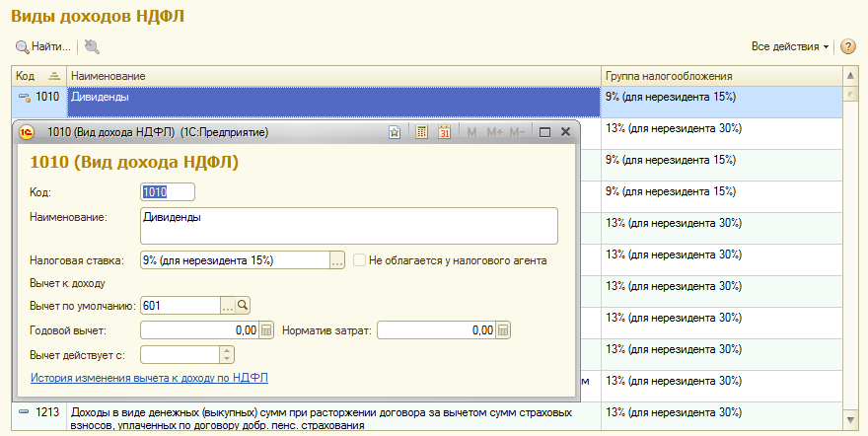Screen dimensions: 868x436
Task: Add dialog to favorites with star icon
Action: [395, 132]
